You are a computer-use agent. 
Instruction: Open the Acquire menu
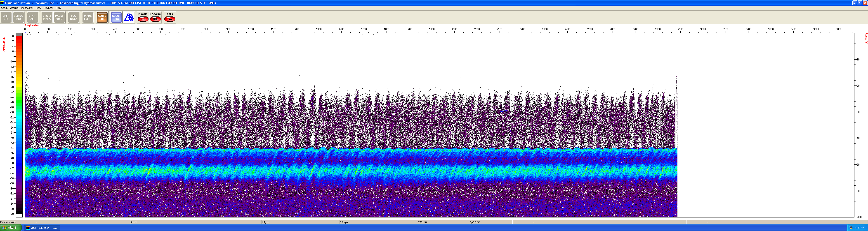click(14, 8)
